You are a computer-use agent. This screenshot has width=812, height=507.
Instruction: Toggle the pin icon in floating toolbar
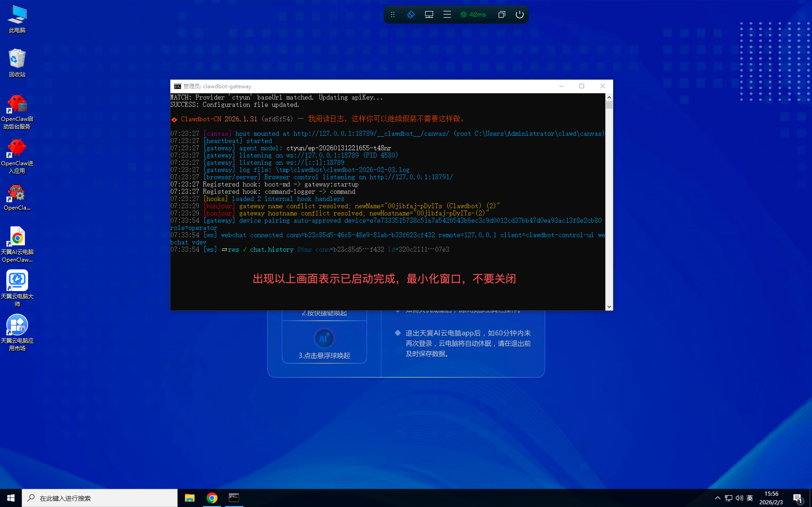point(411,14)
